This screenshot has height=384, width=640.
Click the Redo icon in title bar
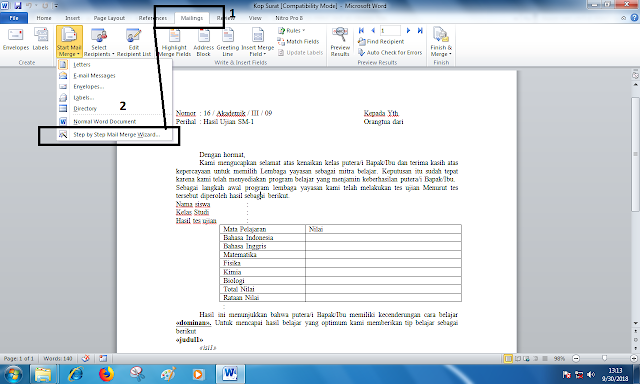click(x=45, y=6)
